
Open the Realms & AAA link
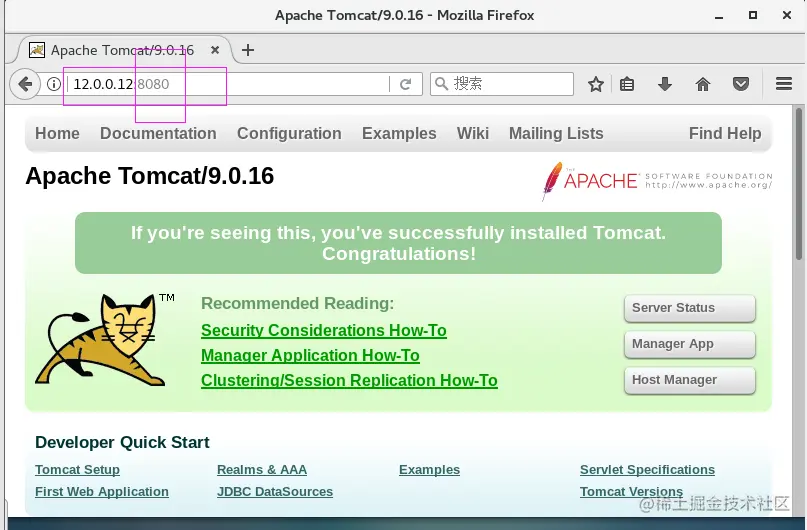click(x=261, y=470)
